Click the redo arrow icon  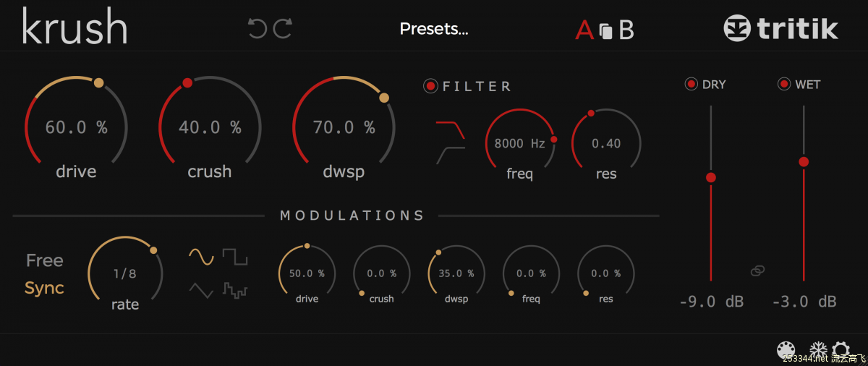point(283,29)
